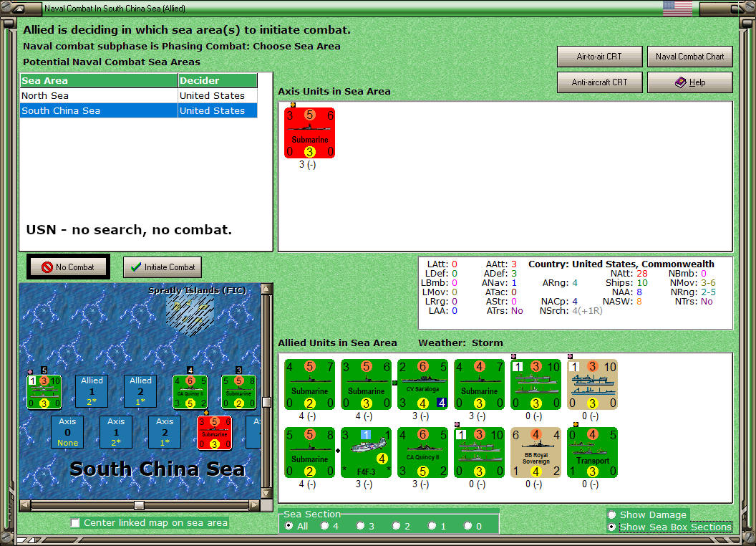Image resolution: width=756 pixels, height=546 pixels.
Task: Choose Sea Section 4 radio button
Action: pyautogui.click(x=325, y=526)
